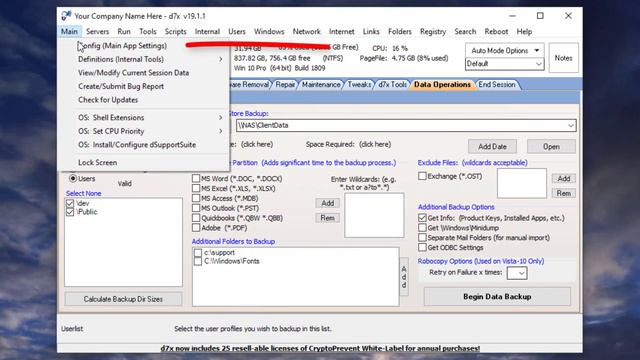Open the Scripts menu

pyautogui.click(x=176, y=31)
